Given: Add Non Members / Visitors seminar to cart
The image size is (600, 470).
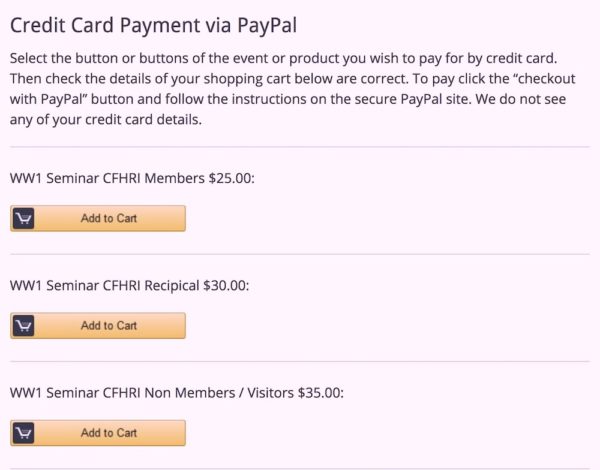Looking at the screenshot, I should point(109,433).
